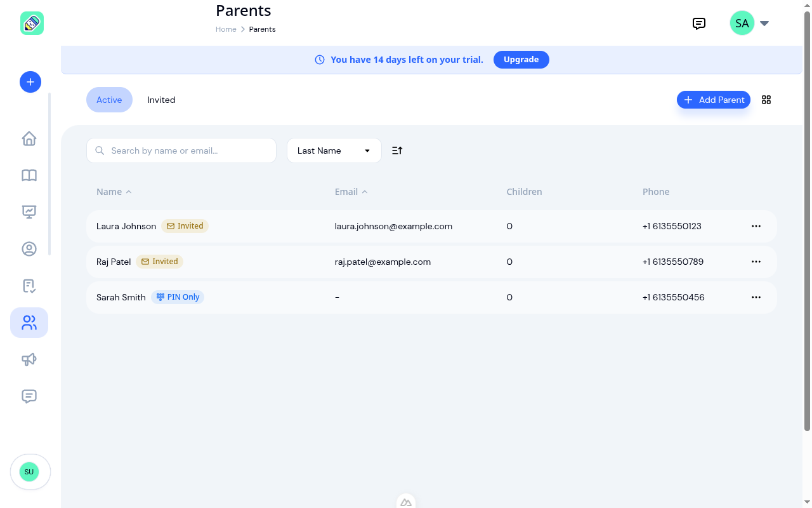The image size is (812, 508).
Task: Click phone number +1 6135550456
Action: pos(674,297)
